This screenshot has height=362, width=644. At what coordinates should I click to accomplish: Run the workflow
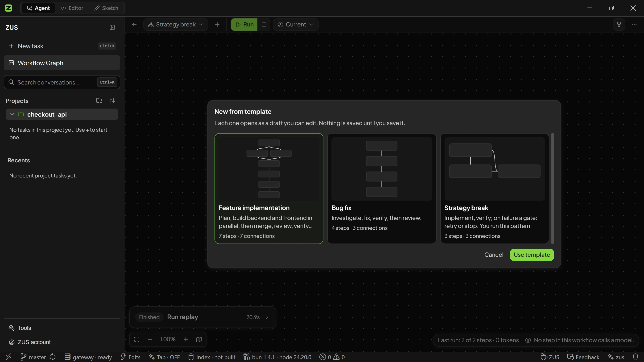point(244,25)
